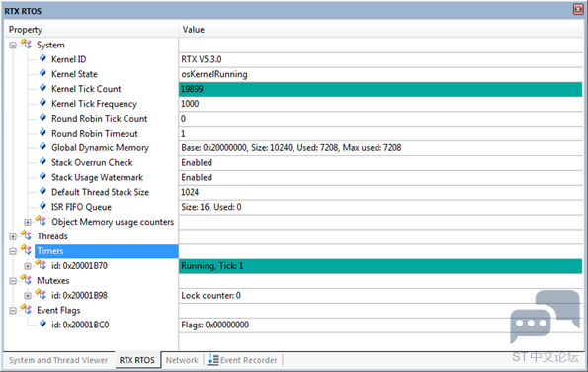Expand the Threads tree node
The height and width of the screenshot is (372, 588).
[x=13, y=236]
